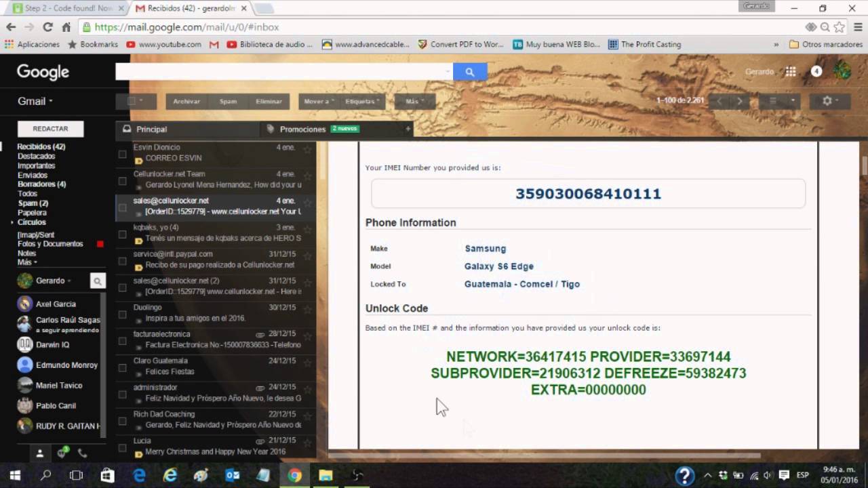Viewport: 868px width, 488px height.
Task: Tick checkbox for kqbaks email
Action: tap(122, 235)
